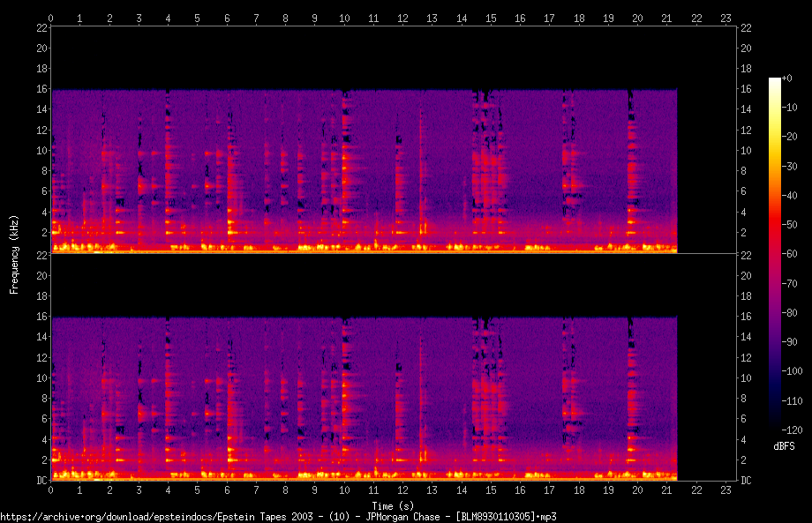This screenshot has height=523, width=812.
Task: Select the 10-second mark on the bottom time axis
Action: click(344, 489)
